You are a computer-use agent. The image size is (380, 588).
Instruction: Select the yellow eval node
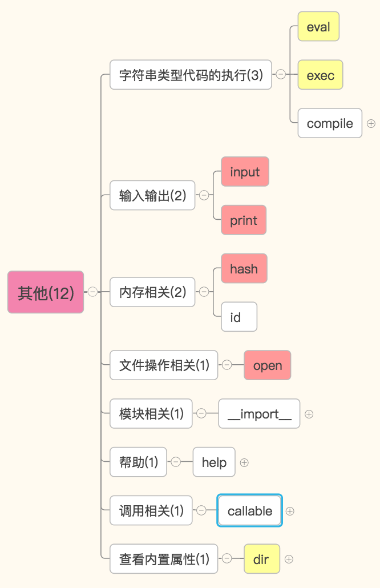[318, 26]
